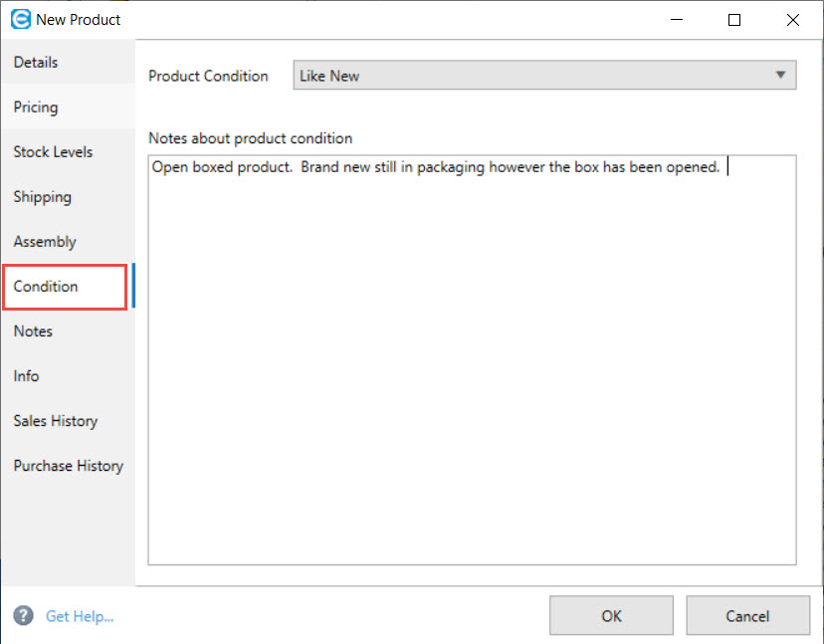Close the New Product dialog
The image size is (824, 644).
point(792,19)
